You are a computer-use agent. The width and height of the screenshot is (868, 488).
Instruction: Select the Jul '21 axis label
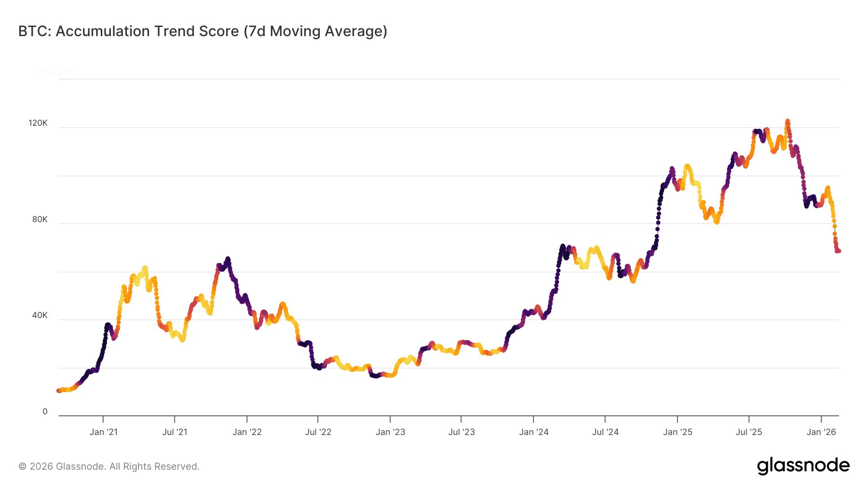click(175, 432)
